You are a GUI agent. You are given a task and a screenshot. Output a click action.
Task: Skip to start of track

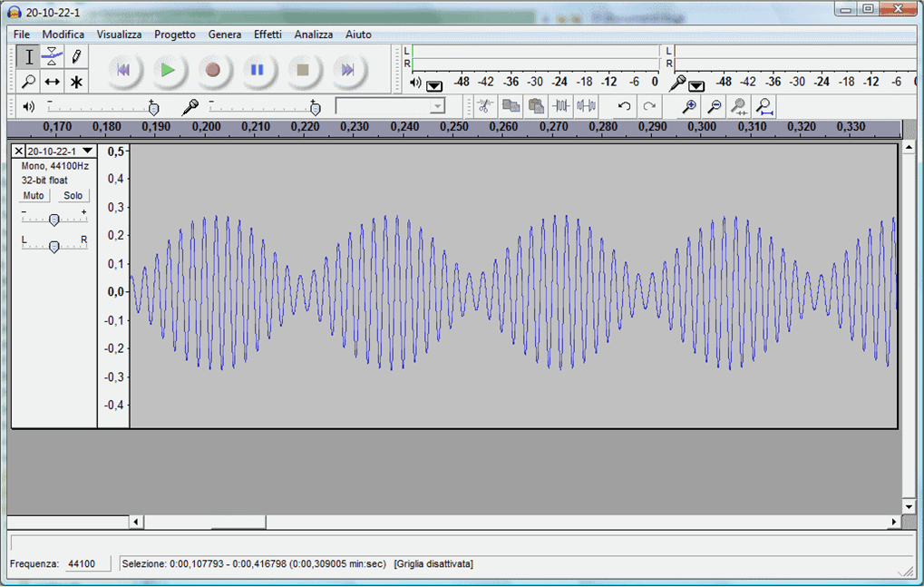tap(123, 70)
